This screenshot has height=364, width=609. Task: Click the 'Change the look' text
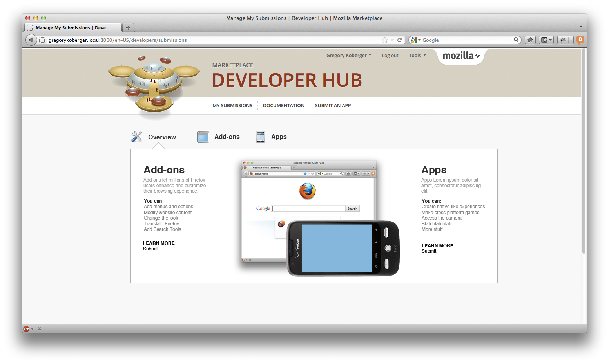click(x=161, y=218)
